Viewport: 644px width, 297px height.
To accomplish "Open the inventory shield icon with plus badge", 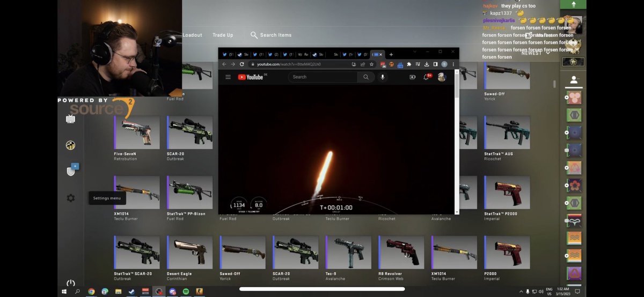I will (71, 170).
